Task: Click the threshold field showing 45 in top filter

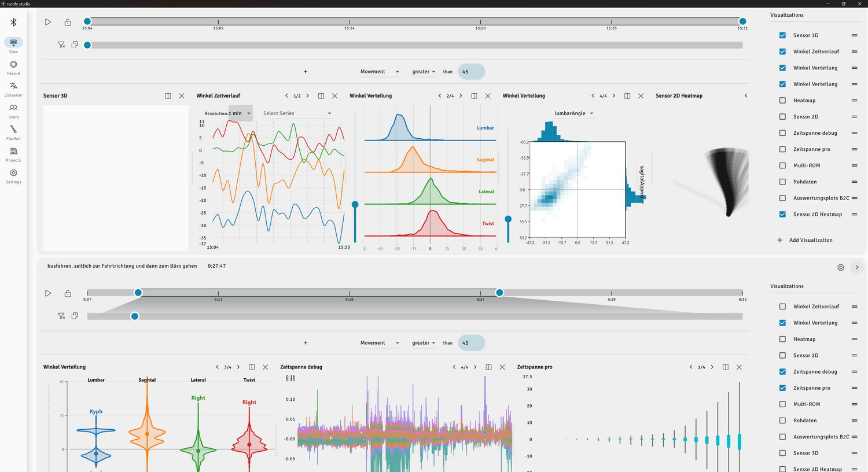Action: [471, 72]
